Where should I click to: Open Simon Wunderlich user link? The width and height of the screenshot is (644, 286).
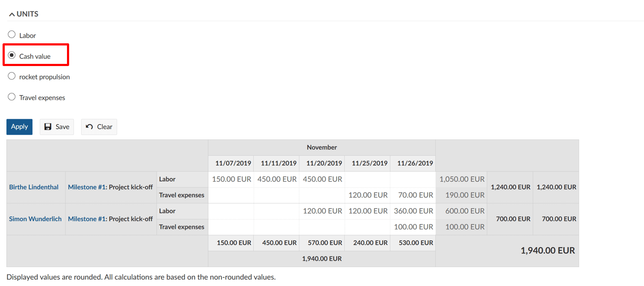(x=35, y=219)
